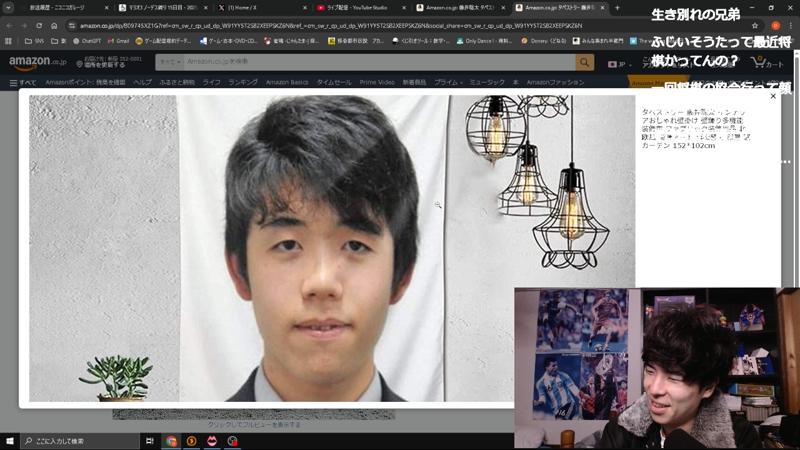Click the Amazon search input field
This screenshot has width=800, height=450.
[379, 62]
